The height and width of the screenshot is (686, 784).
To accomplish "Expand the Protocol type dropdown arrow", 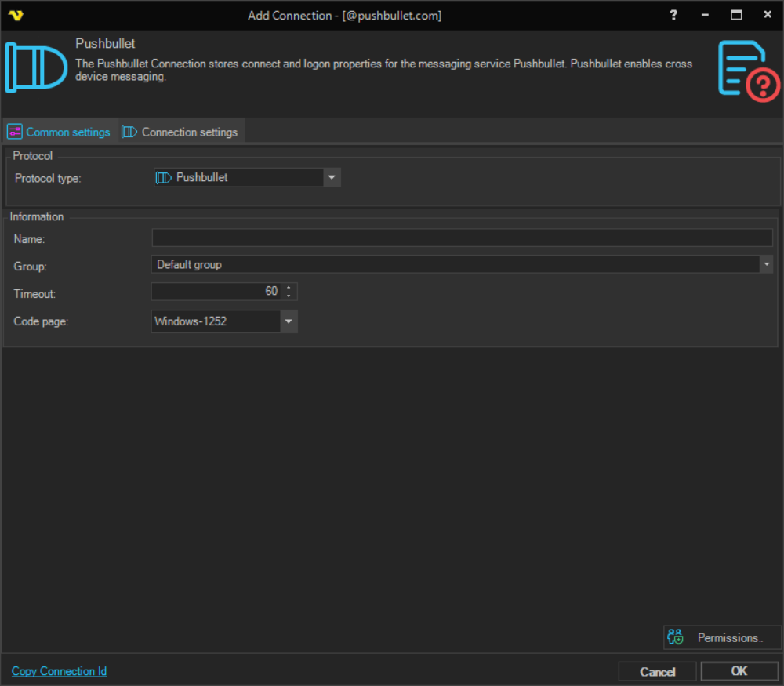I will tap(332, 178).
